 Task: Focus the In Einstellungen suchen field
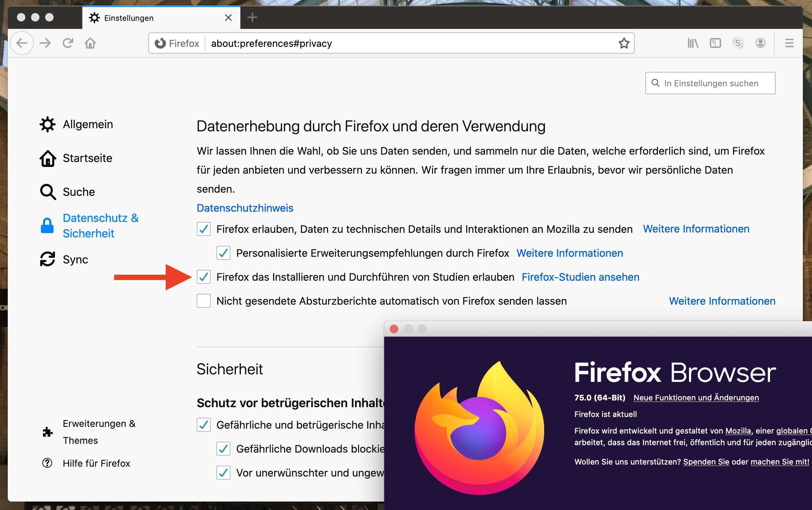pos(710,83)
